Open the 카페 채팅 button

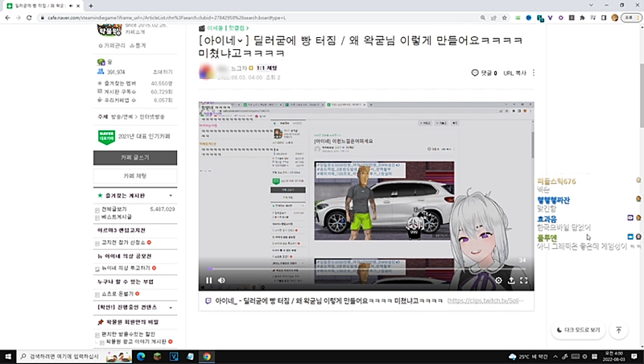(x=135, y=176)
